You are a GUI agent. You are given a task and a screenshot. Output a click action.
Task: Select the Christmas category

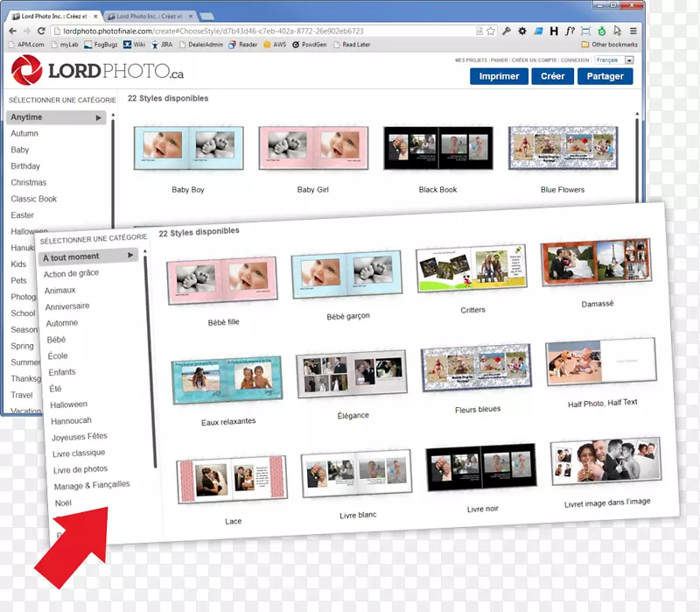click(29, 182)
